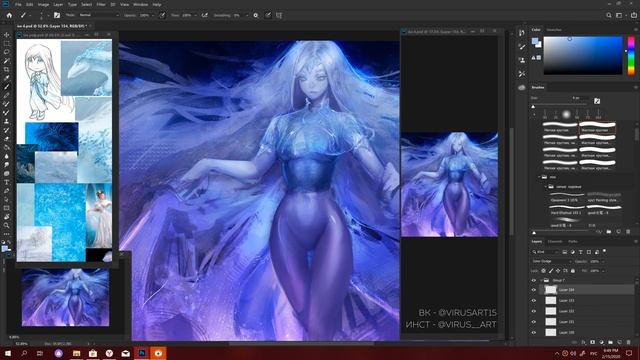The image size is (640, 360).
Task: Open the Opacity dropdown in options bar
Action: point(153,15)
